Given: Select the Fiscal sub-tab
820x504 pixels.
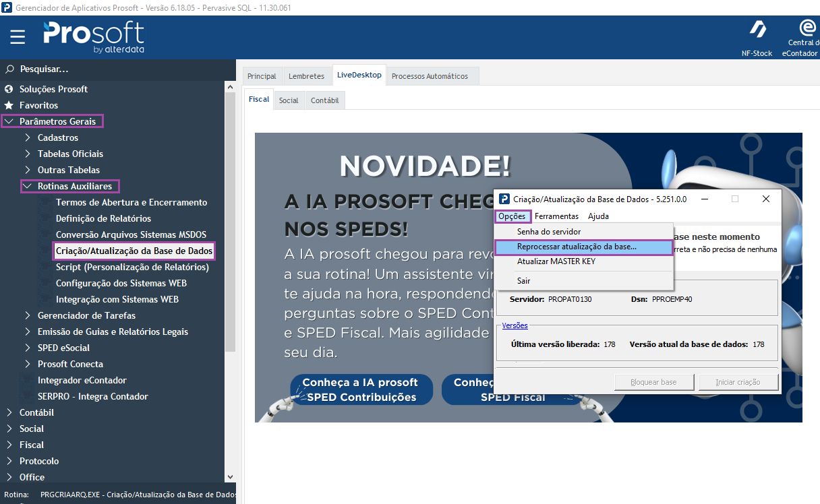Looking at the screenshot, I should tap(259, 99).
